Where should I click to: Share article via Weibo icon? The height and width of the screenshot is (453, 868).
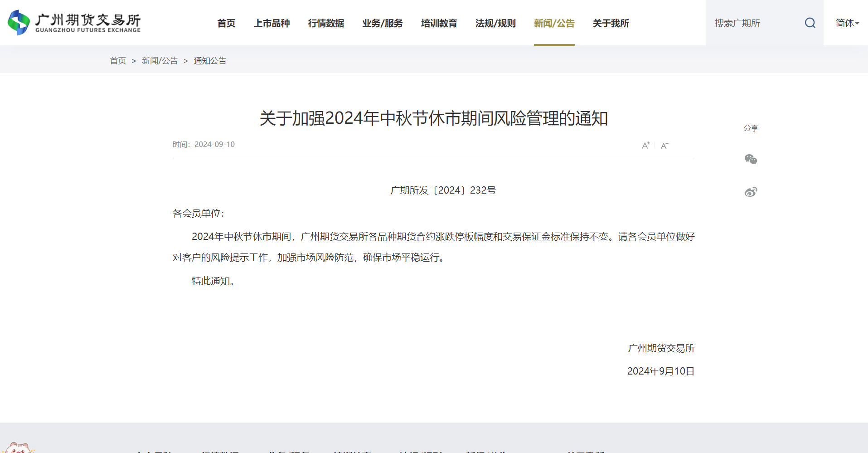point(751,192)
